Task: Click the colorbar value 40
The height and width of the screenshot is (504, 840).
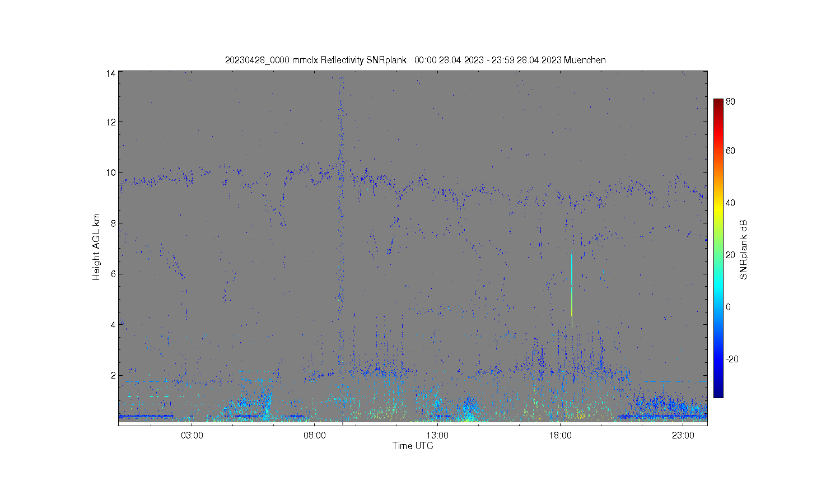Action: point(730,203)
